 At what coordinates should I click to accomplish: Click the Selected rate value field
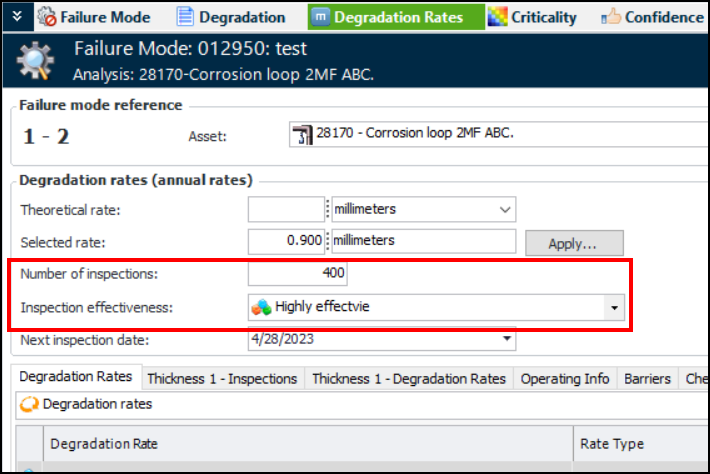pyautogui.click(x=286, y=241)
